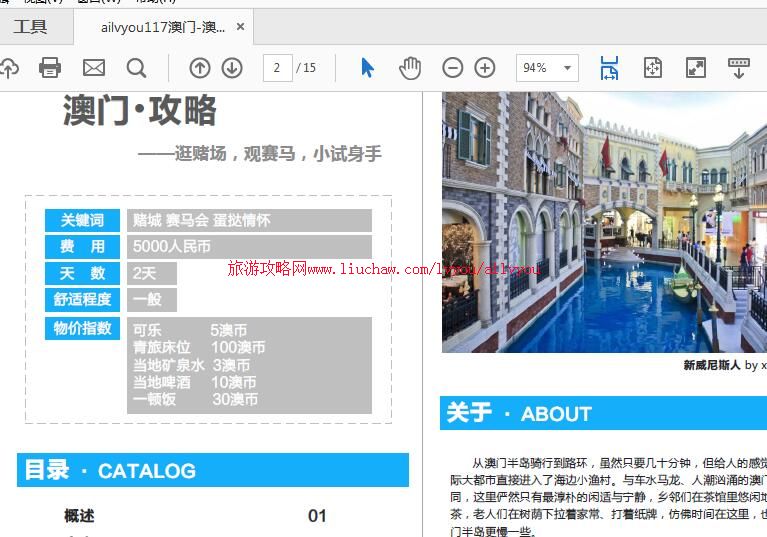This screenshot has width=767, height=537.
Task: Zoom out with minus button
Action: click(453, 68)
